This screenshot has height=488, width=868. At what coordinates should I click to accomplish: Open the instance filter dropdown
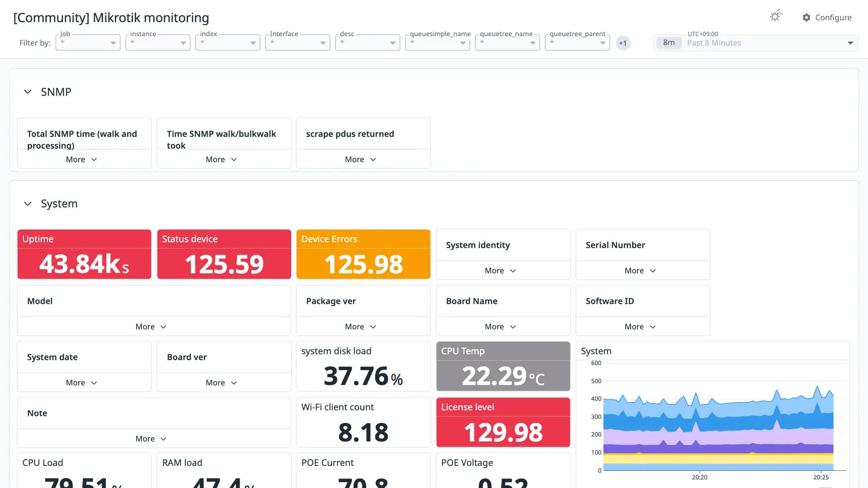pos(158,42)
